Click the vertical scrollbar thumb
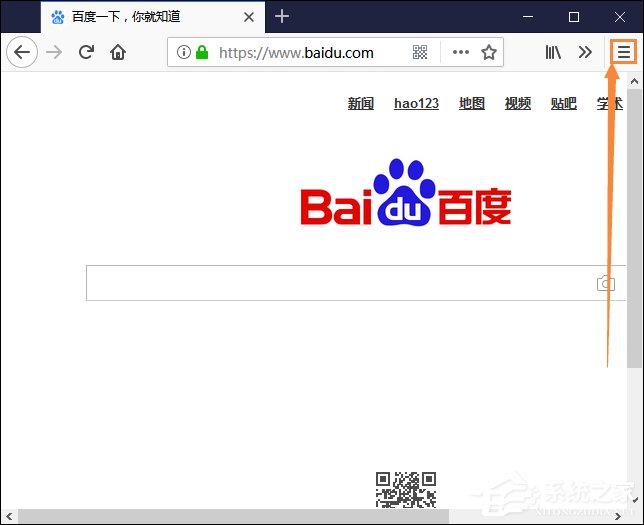644x525 pixels. pyautogui.click(x=635, y=228)
